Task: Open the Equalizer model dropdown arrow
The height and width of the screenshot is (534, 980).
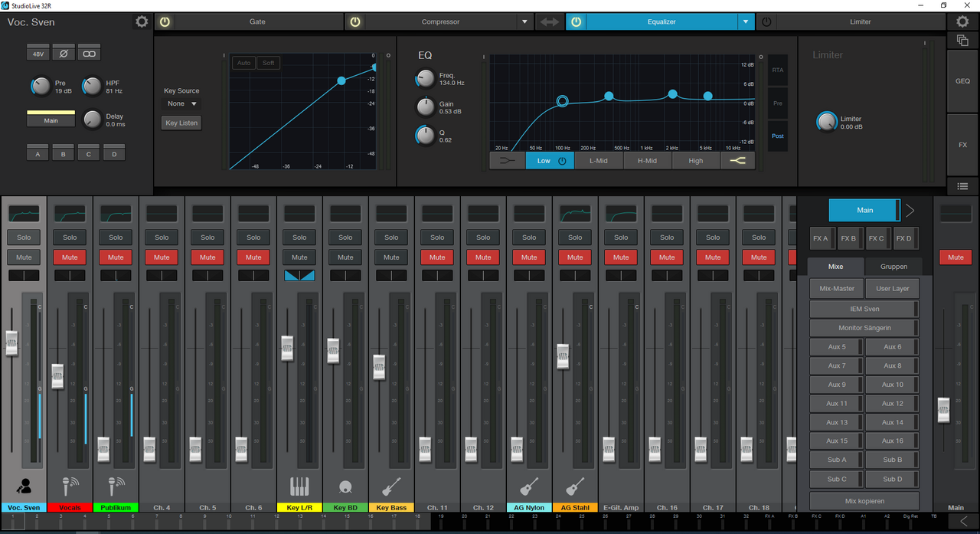Action: [746, 21]
